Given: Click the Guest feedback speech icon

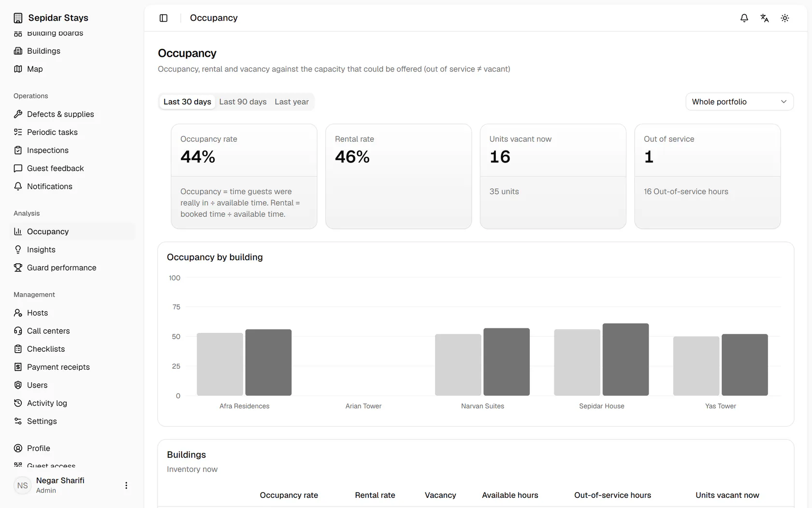Looking at the screenshot, I should click(18, 168).
